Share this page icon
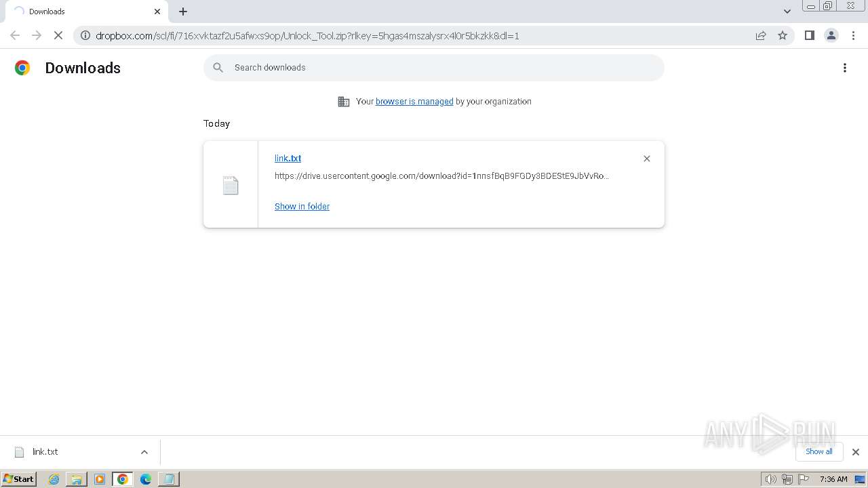The width and height of the screenshot is (868, 488). [x=761, y=35]
